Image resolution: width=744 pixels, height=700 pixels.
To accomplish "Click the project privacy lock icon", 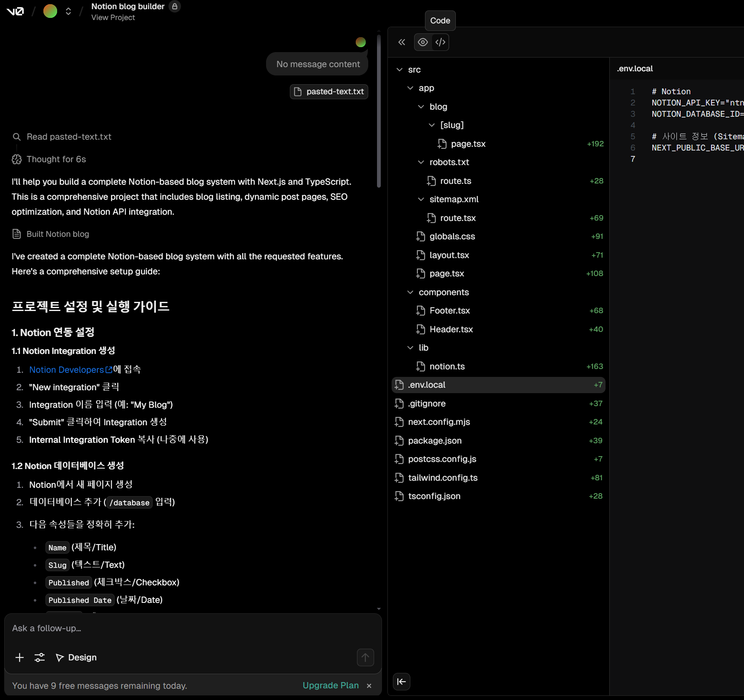I will 175,6.
